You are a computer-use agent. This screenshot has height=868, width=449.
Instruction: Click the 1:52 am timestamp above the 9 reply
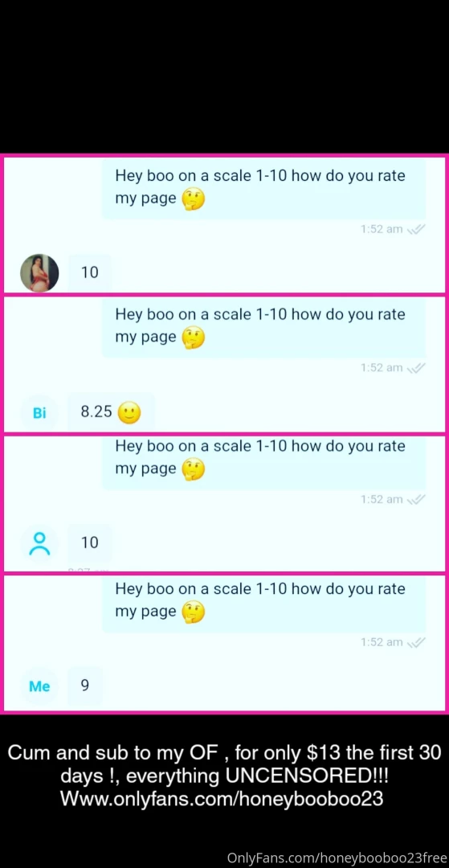(x=382, y=642)
